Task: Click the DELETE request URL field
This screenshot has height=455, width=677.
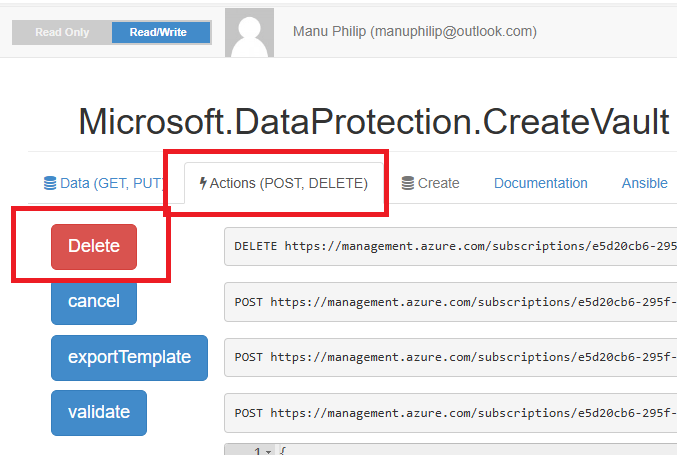Action: click(450, 246)
